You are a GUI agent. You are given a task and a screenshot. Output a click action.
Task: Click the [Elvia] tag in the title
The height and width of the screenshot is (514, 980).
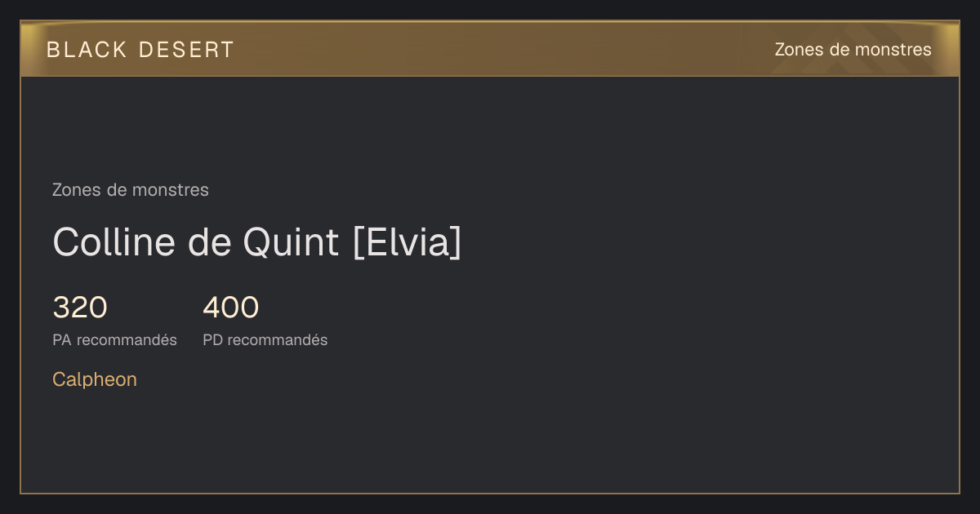407,242
